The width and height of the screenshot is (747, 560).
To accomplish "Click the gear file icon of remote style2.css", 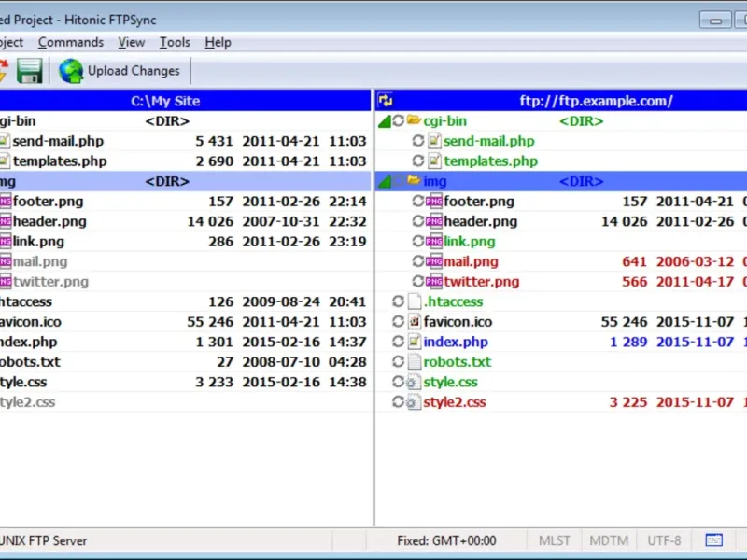I will pyautogui.click(x=414, y=402).
